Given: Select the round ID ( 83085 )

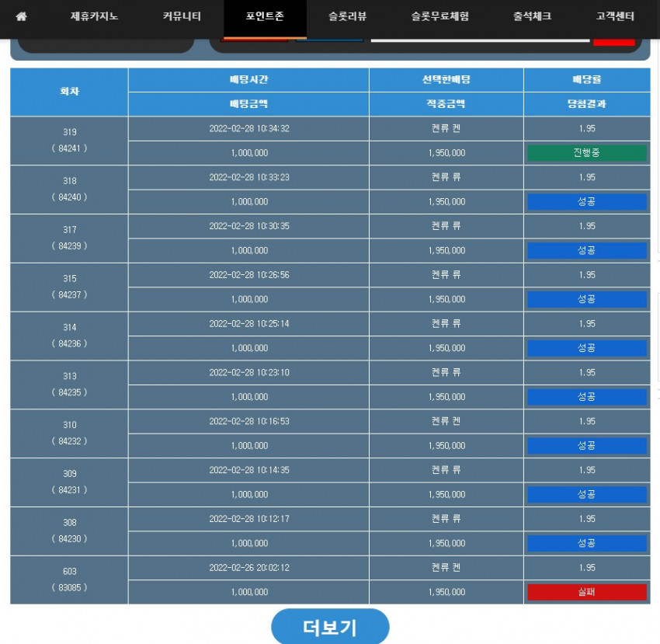Looking at the screenshot, I should (69, 587).
